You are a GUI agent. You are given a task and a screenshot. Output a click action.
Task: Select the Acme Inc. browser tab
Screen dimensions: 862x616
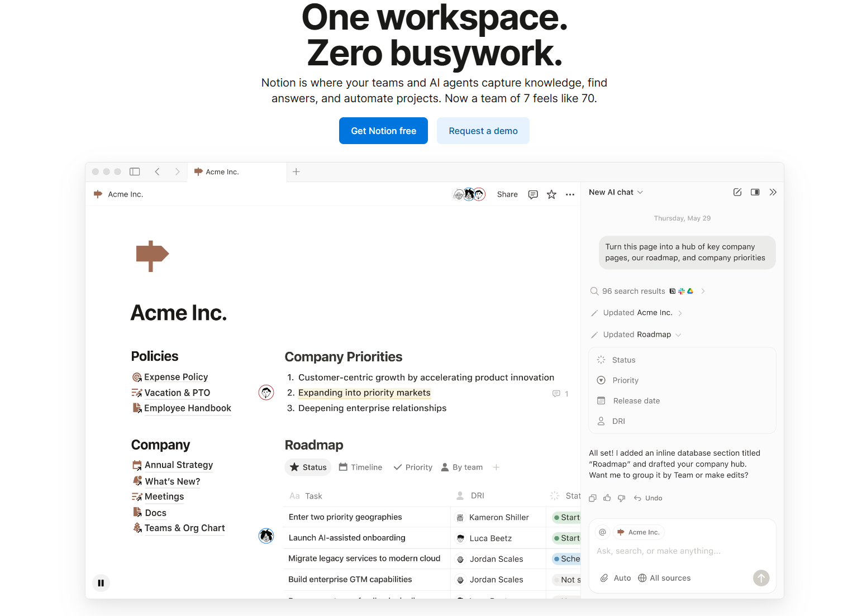click(237, 172)
